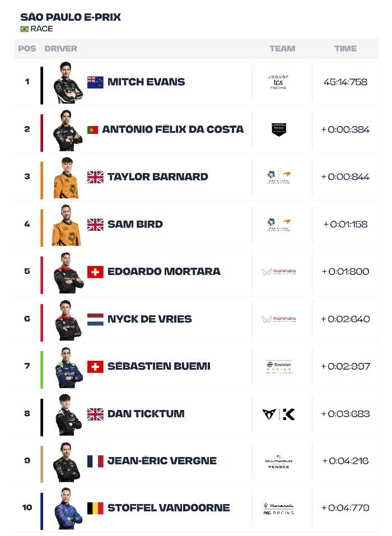Select Edoardo Mortara's driver photo
392x536 pixels.
coord(68,273)
